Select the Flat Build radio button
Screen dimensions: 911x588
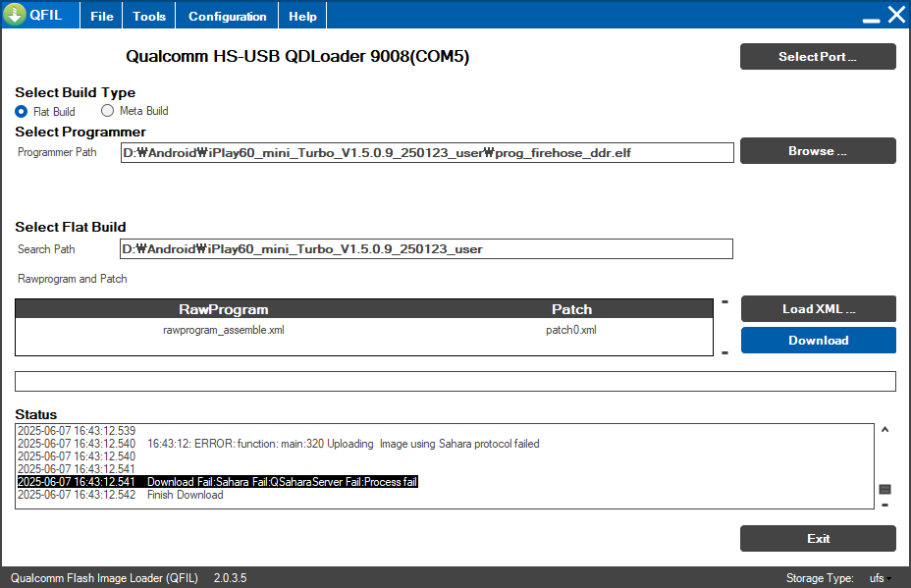pyautogui.click(x=22, y=112)
